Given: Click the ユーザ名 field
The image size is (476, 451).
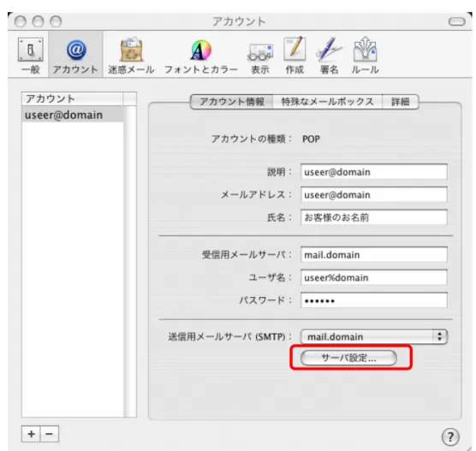Looking at the screenshot, I should coord(374,277).
